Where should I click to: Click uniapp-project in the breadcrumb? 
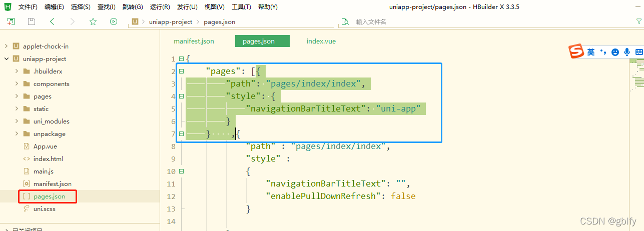tap(171, 22)
